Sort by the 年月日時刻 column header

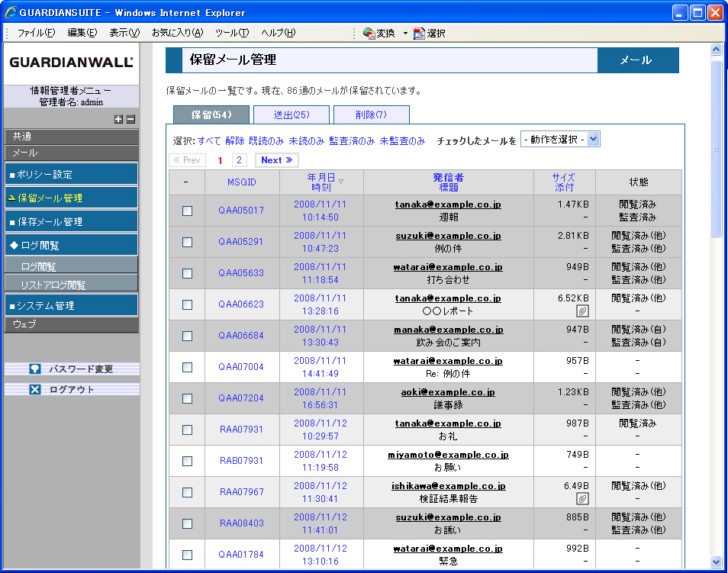(x=321, y=182)
